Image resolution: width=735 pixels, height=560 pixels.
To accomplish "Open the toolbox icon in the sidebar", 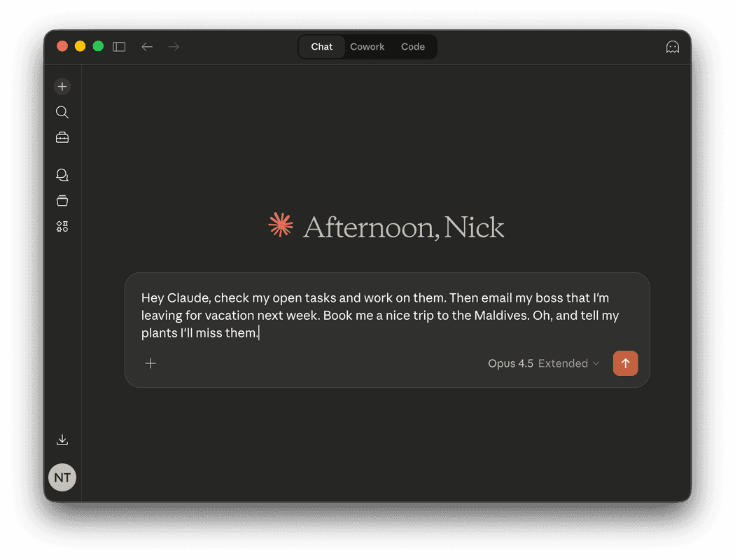I will pyautogui.click(x=62, y=136).
